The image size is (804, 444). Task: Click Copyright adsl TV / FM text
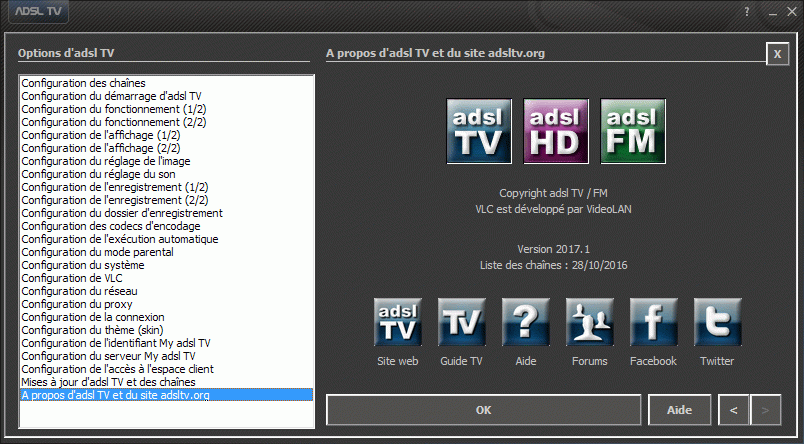coord(553,193)
